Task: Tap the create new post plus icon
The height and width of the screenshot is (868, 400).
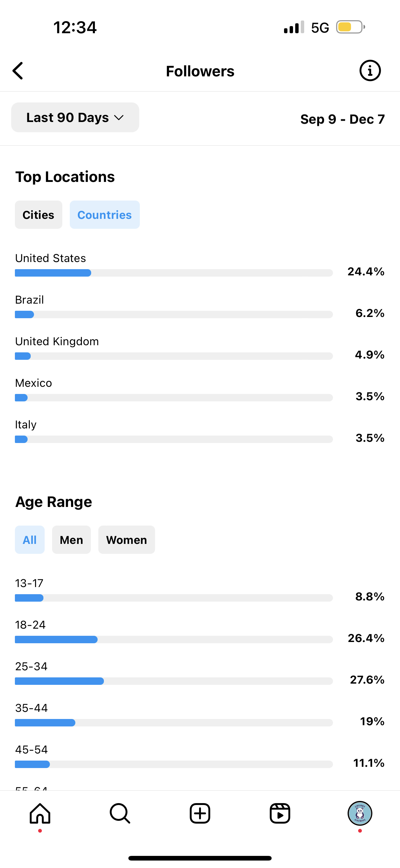Action: pyautogui.click(x=200, y=813)
